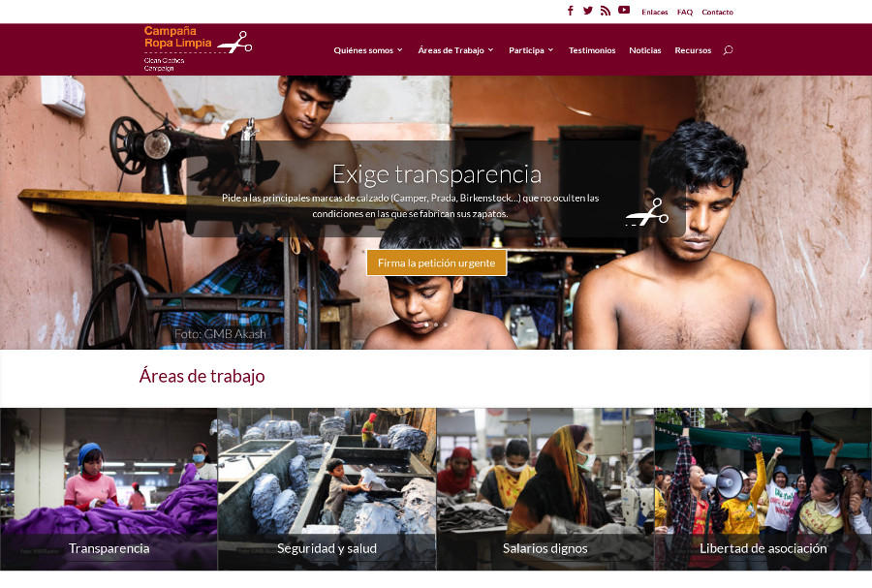Open the Testimonios menu item
Screen dimensions: 872x588
coord(592,50)
